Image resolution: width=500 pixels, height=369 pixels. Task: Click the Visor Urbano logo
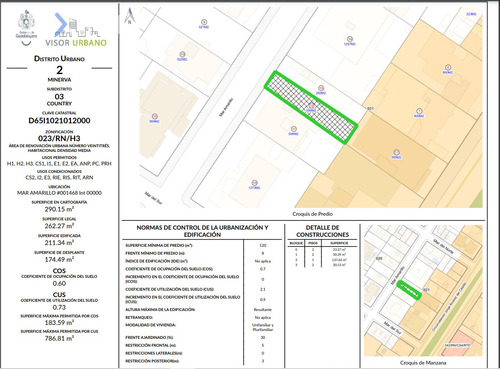(76, 30)
